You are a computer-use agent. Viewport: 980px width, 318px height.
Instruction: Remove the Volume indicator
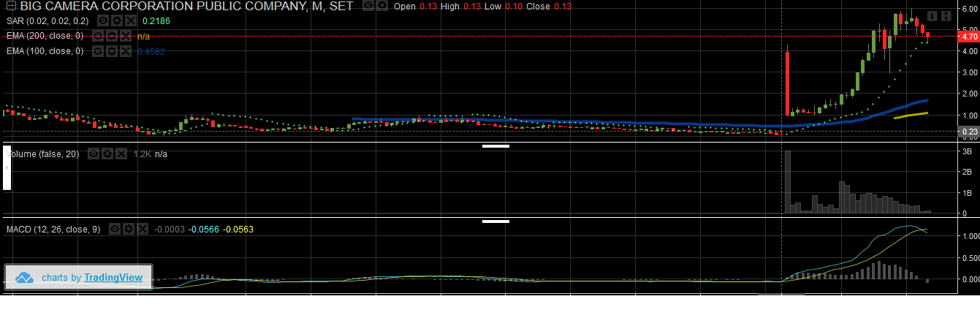(x=121, y=154)
